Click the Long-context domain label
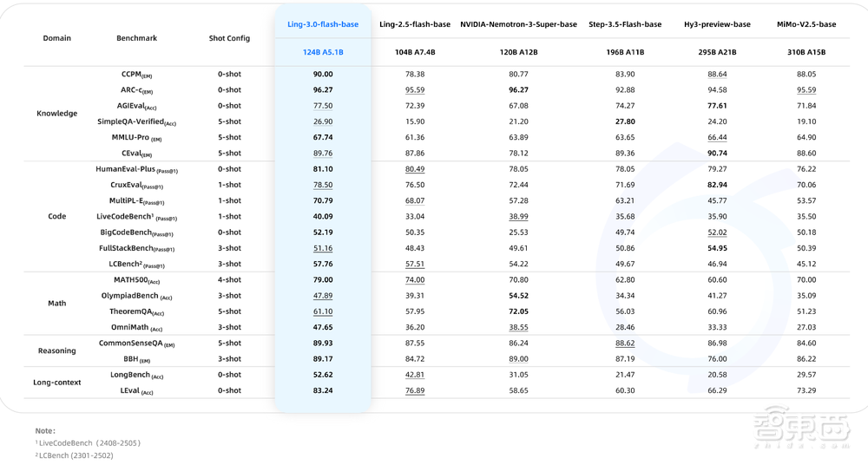This screenshot has width=868, height=465. pos(57,383)
